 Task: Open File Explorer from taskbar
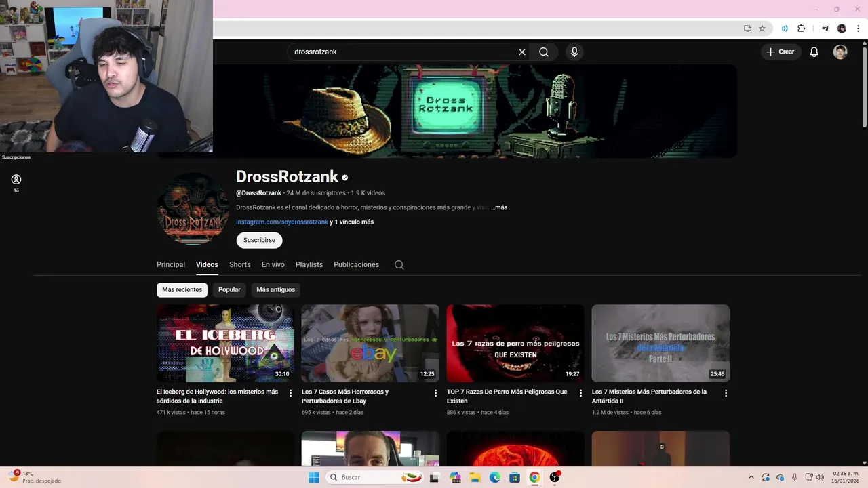(475, 477)
